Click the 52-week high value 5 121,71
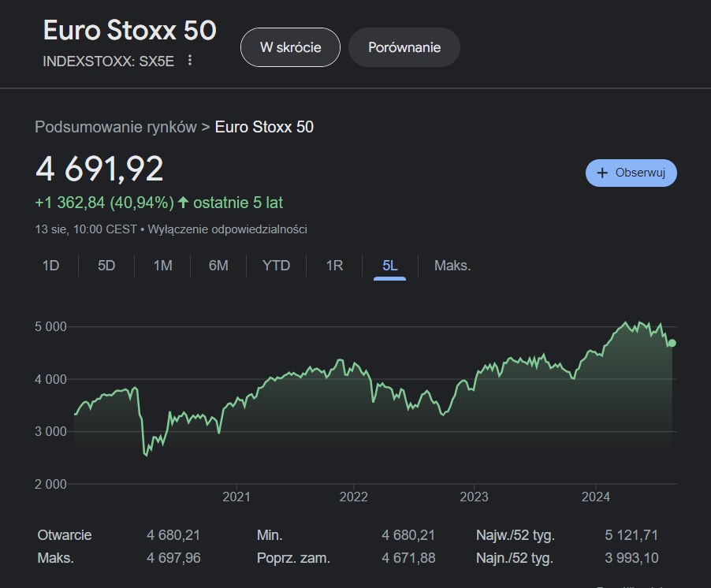The image size is (711, 588). click(631, 535)
